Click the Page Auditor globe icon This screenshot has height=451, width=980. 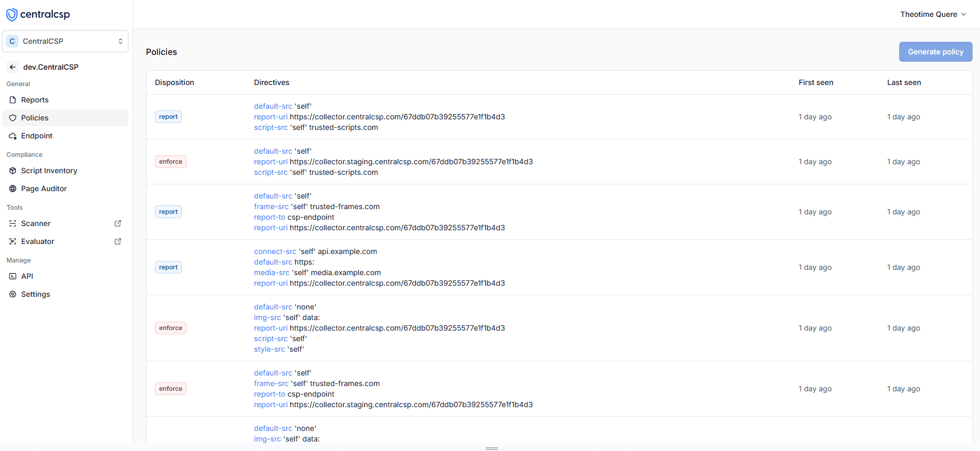coord(13,189)
